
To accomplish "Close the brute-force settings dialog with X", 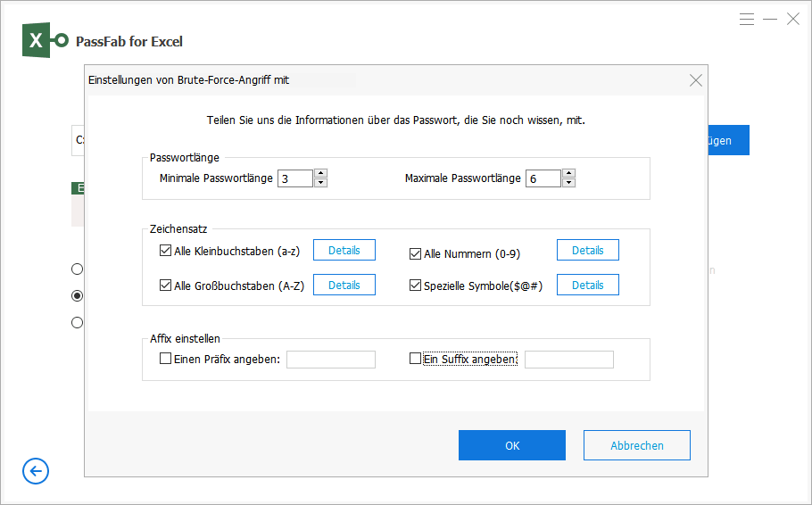I will coord(696,80).
